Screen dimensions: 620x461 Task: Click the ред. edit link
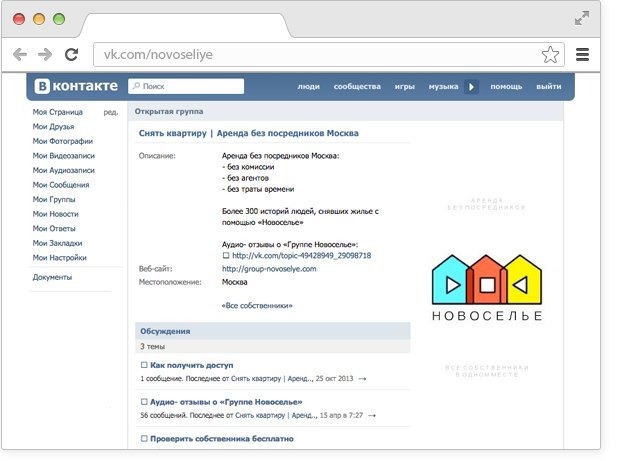click(x=111, y=112)
